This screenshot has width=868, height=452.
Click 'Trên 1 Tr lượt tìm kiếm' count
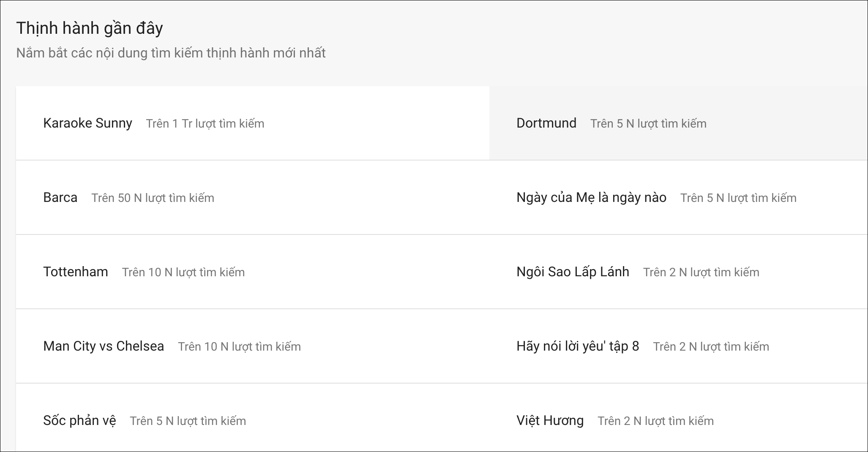pos(205,123)
